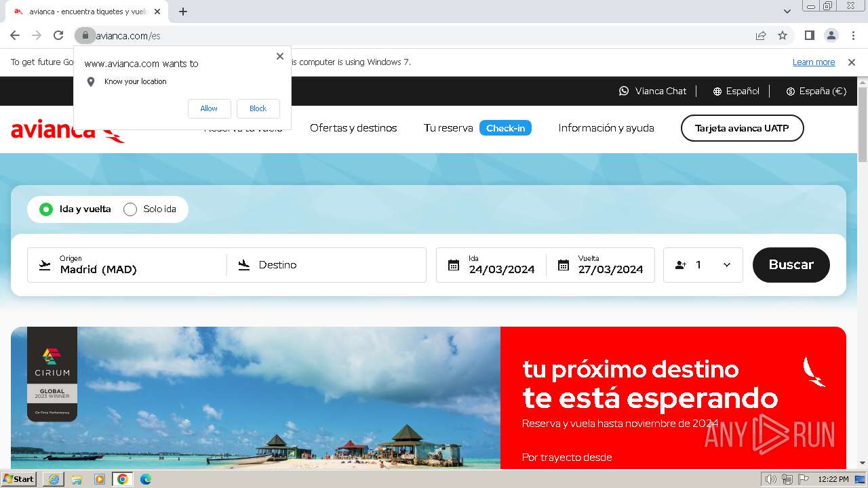868x488 pixels.
Task: Click the address bar URL avianca.com/es
Action: coord(128,36)
